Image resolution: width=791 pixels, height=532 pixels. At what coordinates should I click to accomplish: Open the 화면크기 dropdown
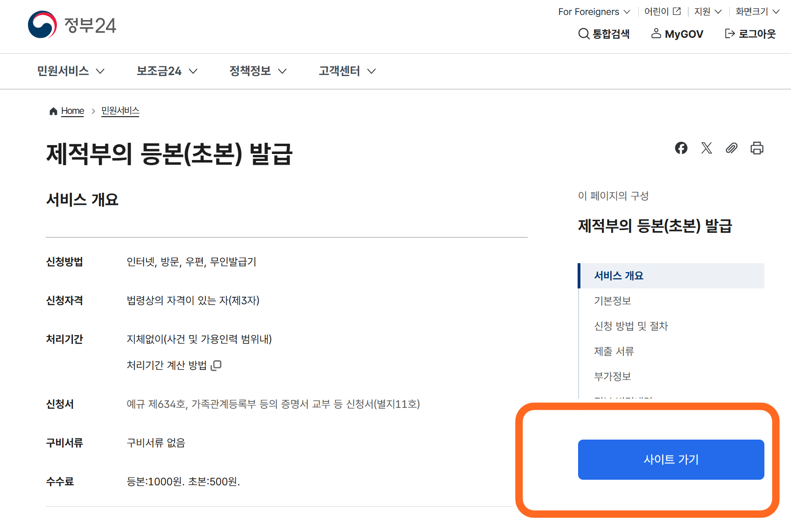pos(756,11)
